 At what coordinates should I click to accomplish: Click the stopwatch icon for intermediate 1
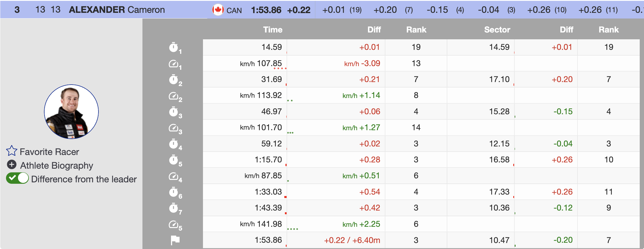coord(174,47)
